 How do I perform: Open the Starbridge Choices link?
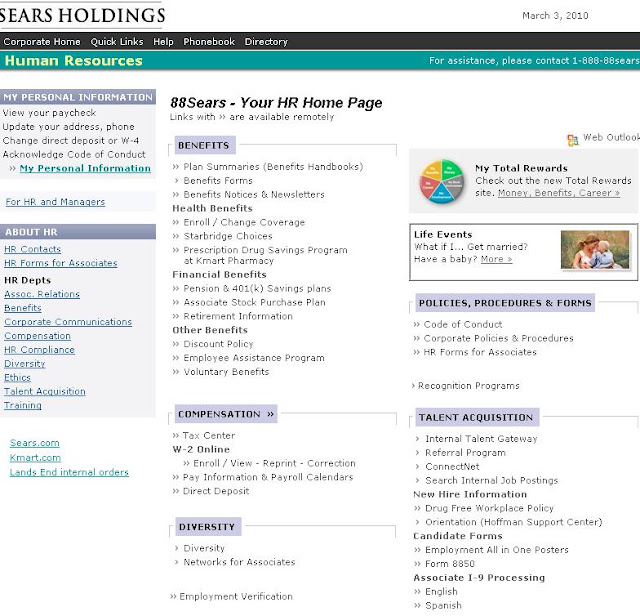228,236
